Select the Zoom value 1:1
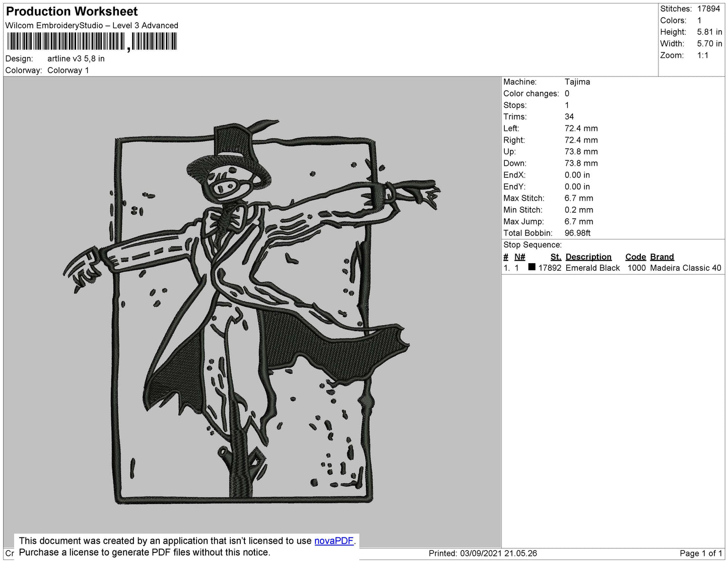This screenshot has width=728, height=563. click(x=703, y=55)
